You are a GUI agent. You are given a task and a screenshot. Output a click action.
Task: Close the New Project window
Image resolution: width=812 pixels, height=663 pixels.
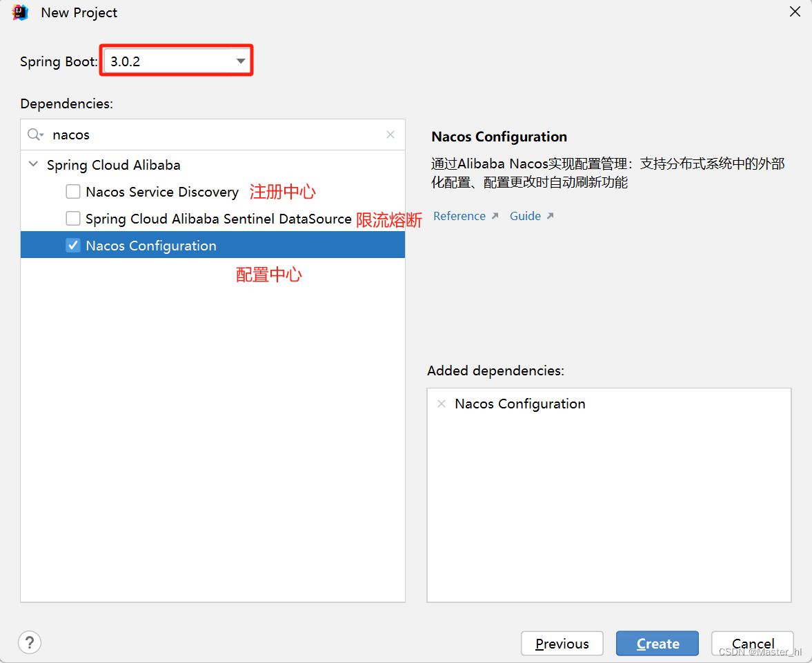click(795, 12)
